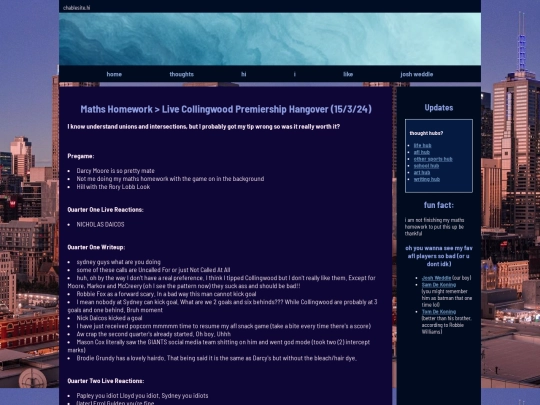This screenshot has width=540, height=405.
Task: Click 'Darcy Moore is so pretty mate'
Action: (115, 170)
